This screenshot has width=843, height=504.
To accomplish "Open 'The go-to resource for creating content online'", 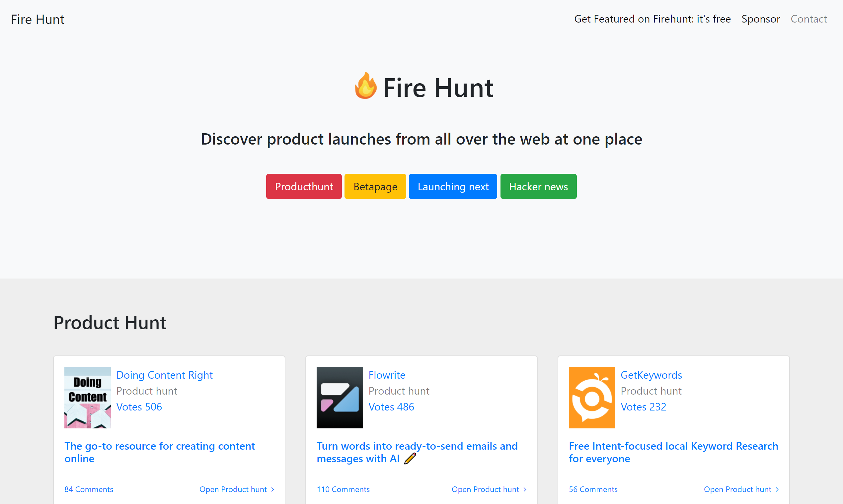I will pos(160,452).
